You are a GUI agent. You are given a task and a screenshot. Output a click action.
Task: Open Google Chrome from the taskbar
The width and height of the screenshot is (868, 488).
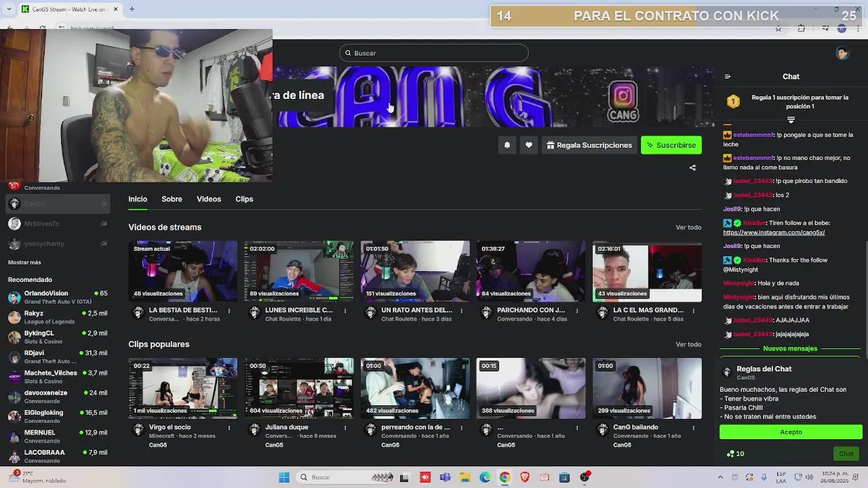(x=505, y=477)
